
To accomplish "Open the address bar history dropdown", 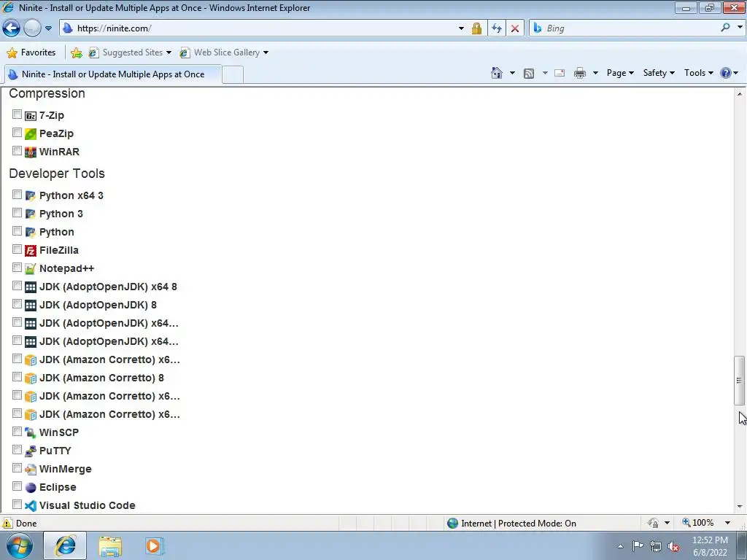I will tap(461, 28).
